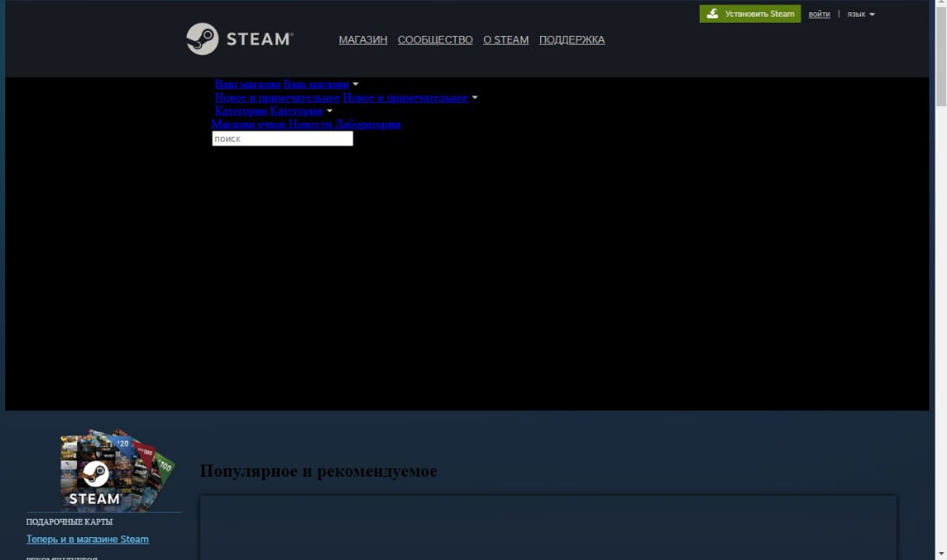Follow the войти login link

pyautogui.click(x=819, y=14)
